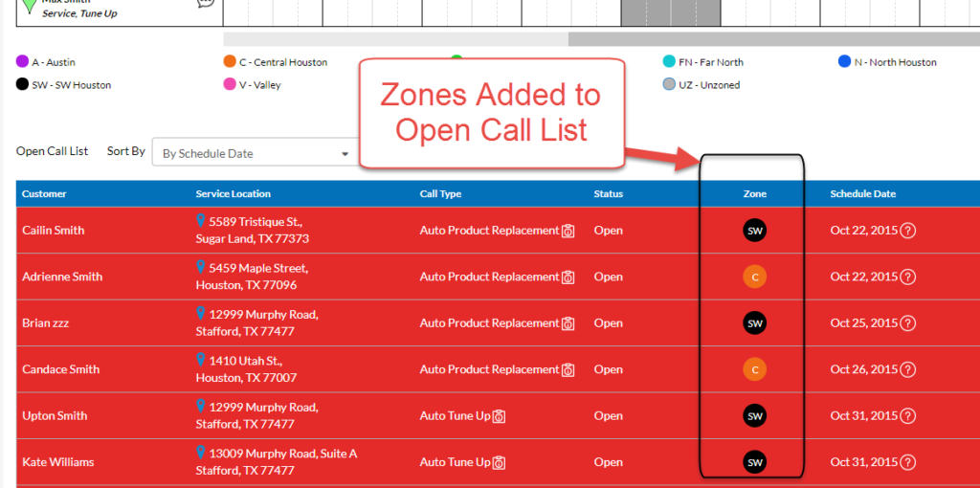980x488 pixels.
Task: Click Auto Tune Up in Upton Smith row
Action: (x=455, y=415)
